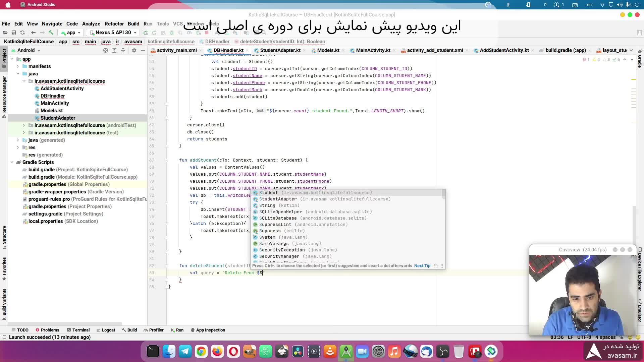Click the Collapse All icon in Project panel

123,50
